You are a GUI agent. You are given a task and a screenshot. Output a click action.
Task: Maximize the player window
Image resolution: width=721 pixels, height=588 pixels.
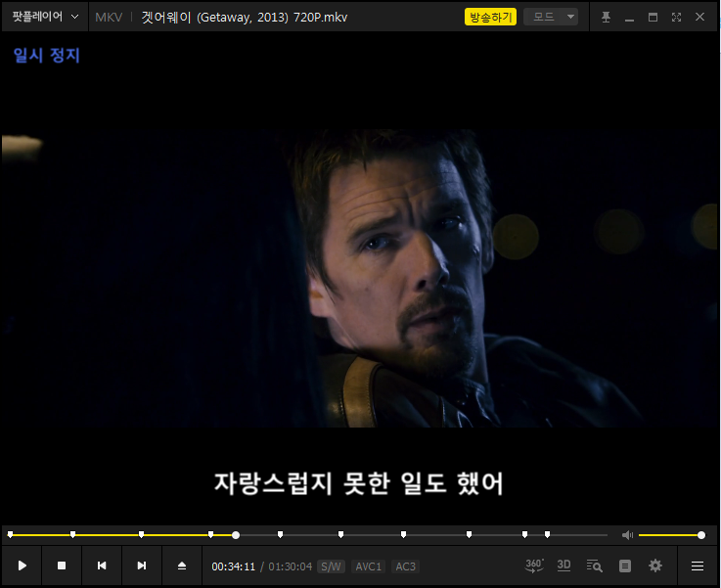click(x=653, y=17)
